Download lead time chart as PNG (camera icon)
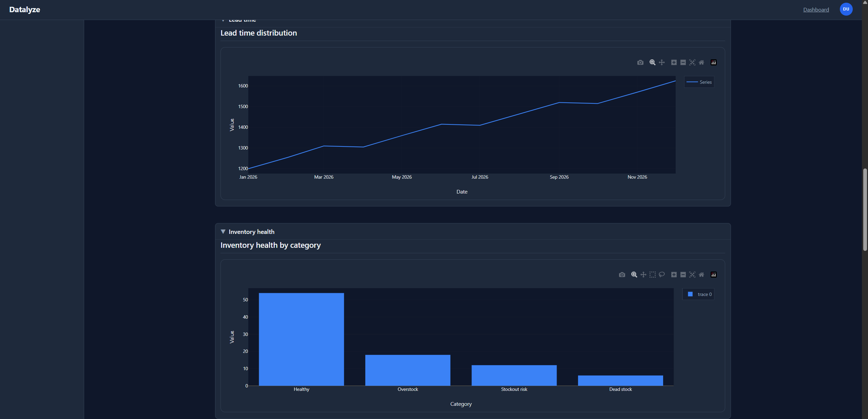The image size is (868, 419). point(640,62)
